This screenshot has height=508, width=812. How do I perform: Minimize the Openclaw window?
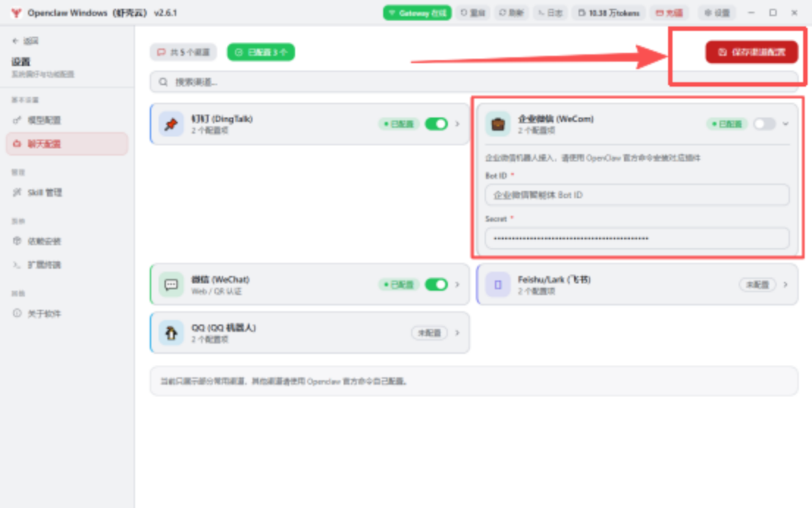(x=751, y=13)
